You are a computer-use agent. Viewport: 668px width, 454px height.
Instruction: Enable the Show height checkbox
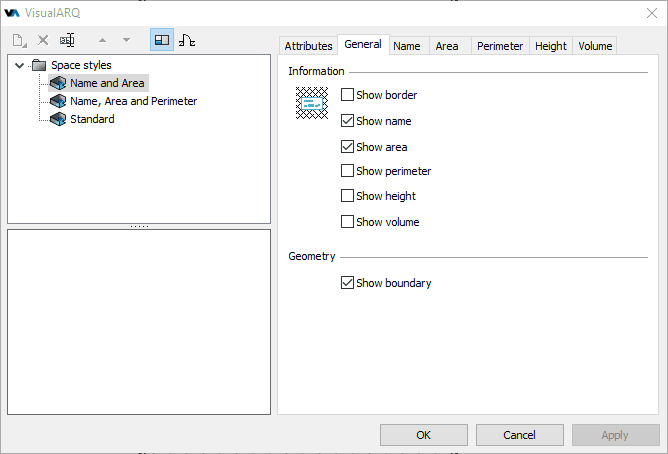(347, 196)
